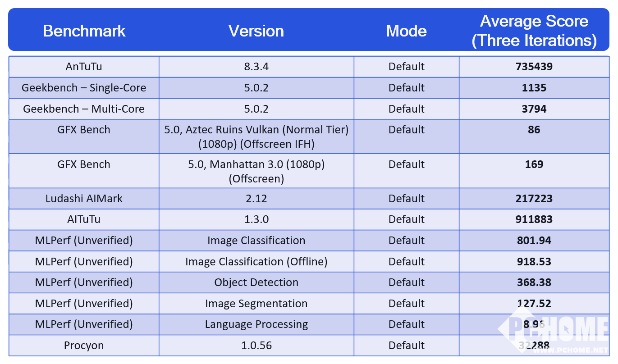Click the Geekbench – Single-Core cell

84,87
